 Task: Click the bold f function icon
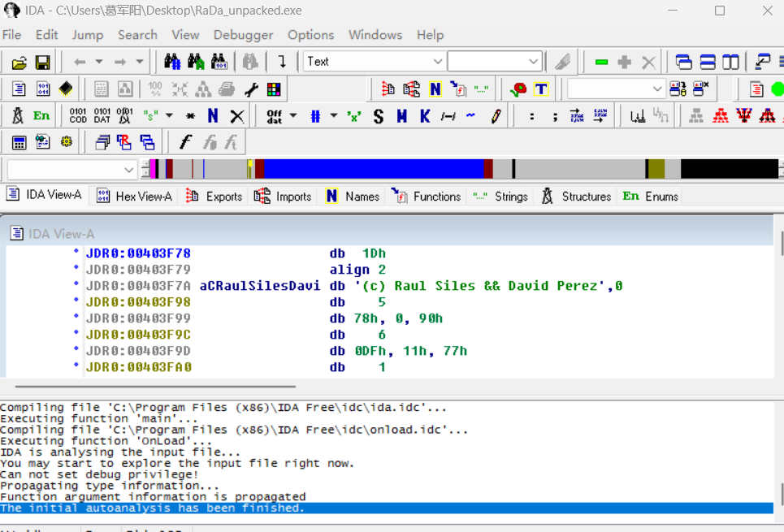click(185, 143)
